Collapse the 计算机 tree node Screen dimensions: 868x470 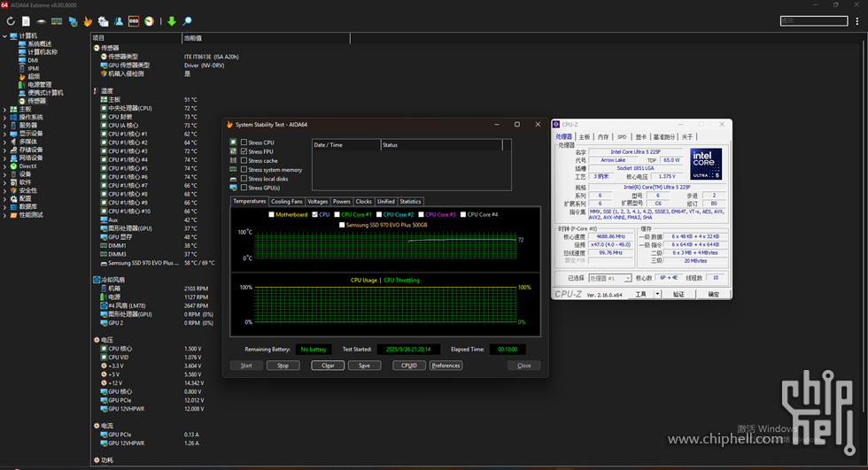4,36
